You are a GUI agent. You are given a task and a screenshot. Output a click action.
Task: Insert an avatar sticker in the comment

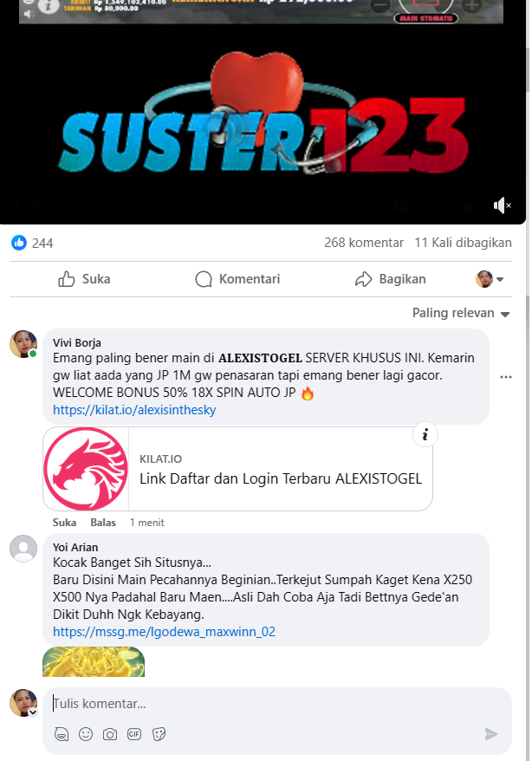62,734
